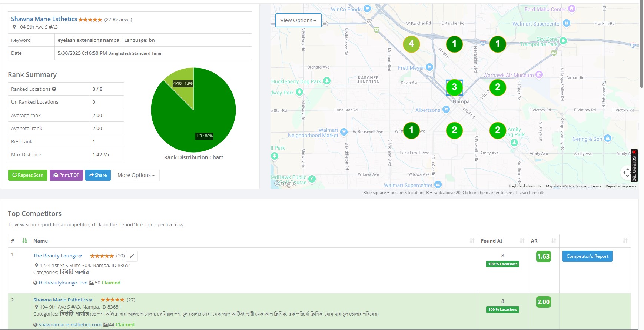Click the map Terms link
Screen dimensions: 644x330
(596, 186)
